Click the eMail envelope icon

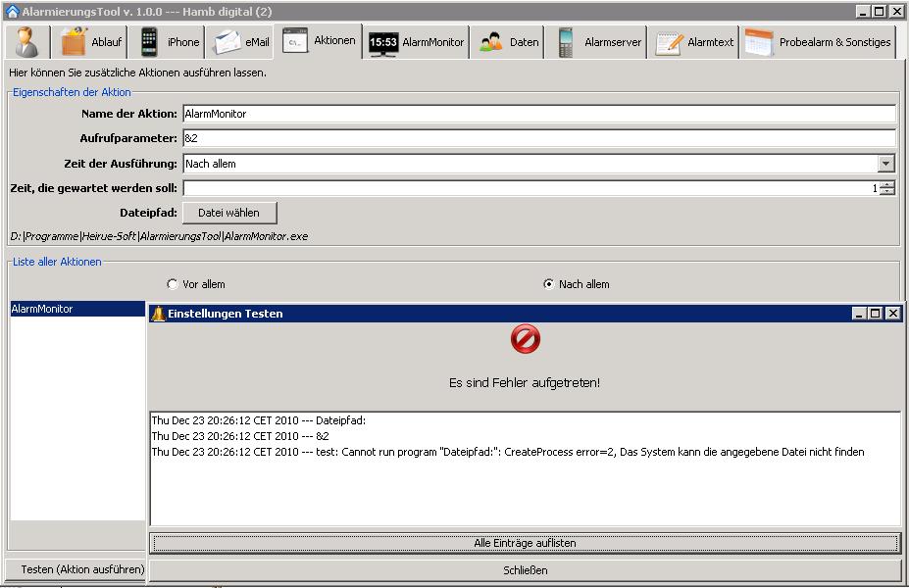[x=227, y=42]
